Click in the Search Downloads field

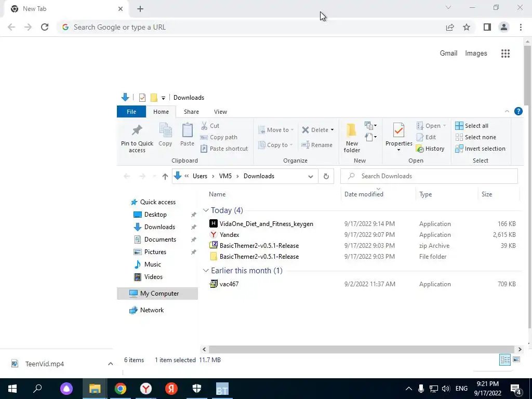point(429,176)
